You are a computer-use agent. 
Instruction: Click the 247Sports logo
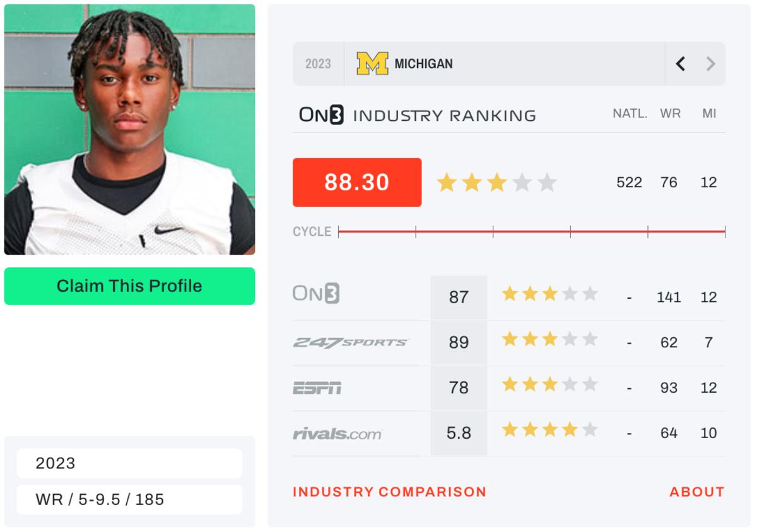pyautogui.click(x=351, y=342)
